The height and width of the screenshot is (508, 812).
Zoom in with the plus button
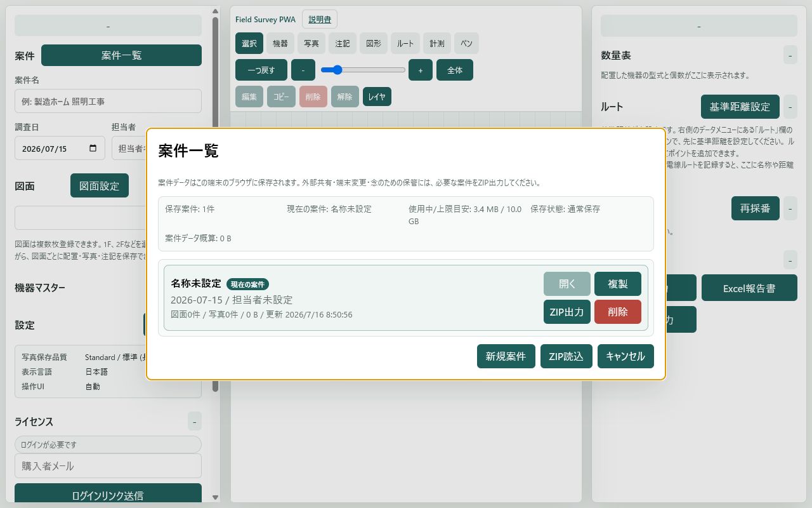point(421,70)
